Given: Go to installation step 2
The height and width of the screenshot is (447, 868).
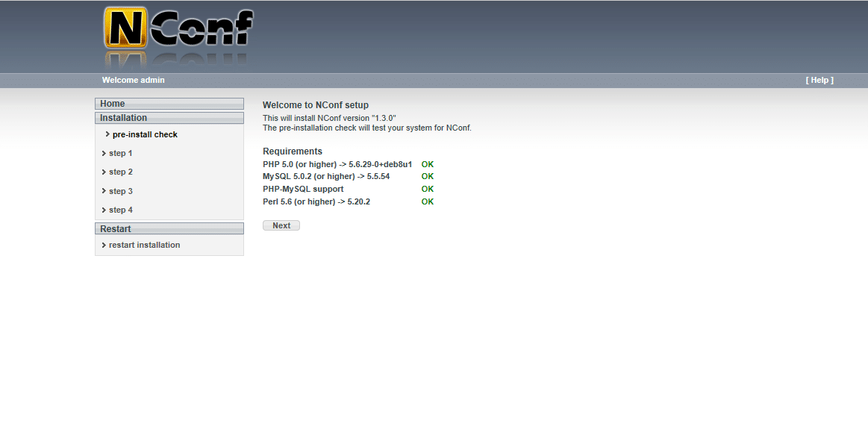Looking at the screenshot, I should point(121,172).
